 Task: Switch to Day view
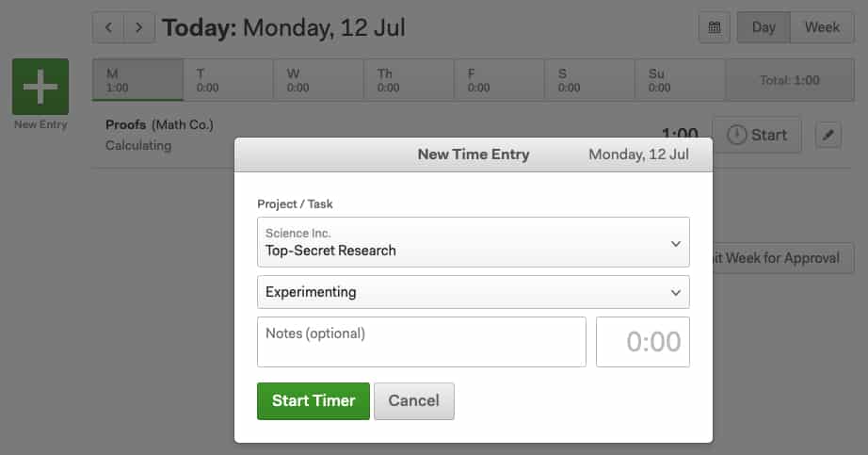(764, 27)
